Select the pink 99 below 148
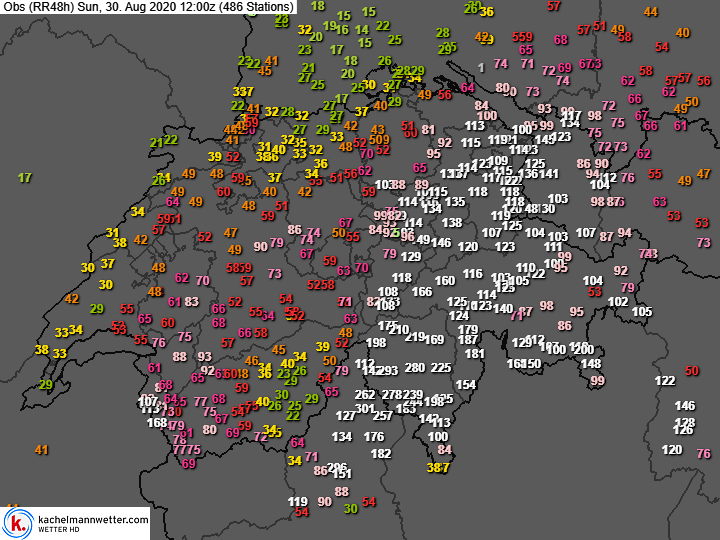The height and width of the screenshot is (540, 720). point(597,380)
